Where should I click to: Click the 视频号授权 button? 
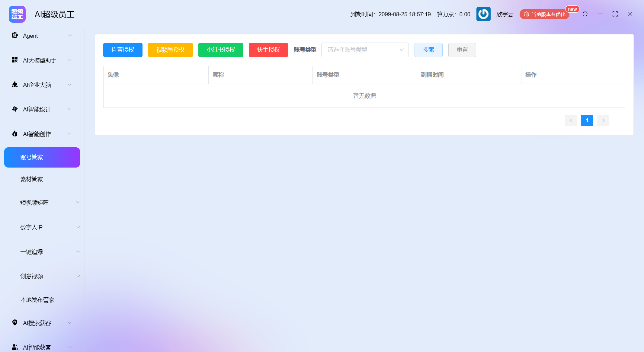(170, 50)
